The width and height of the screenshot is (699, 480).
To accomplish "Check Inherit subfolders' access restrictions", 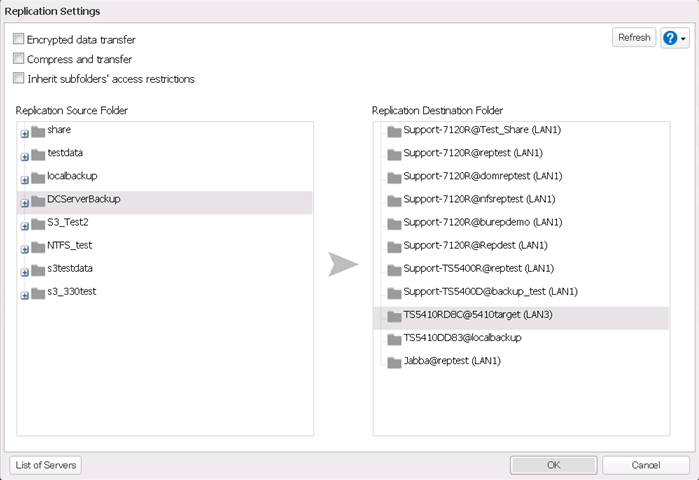I will (x=19, y=78).
